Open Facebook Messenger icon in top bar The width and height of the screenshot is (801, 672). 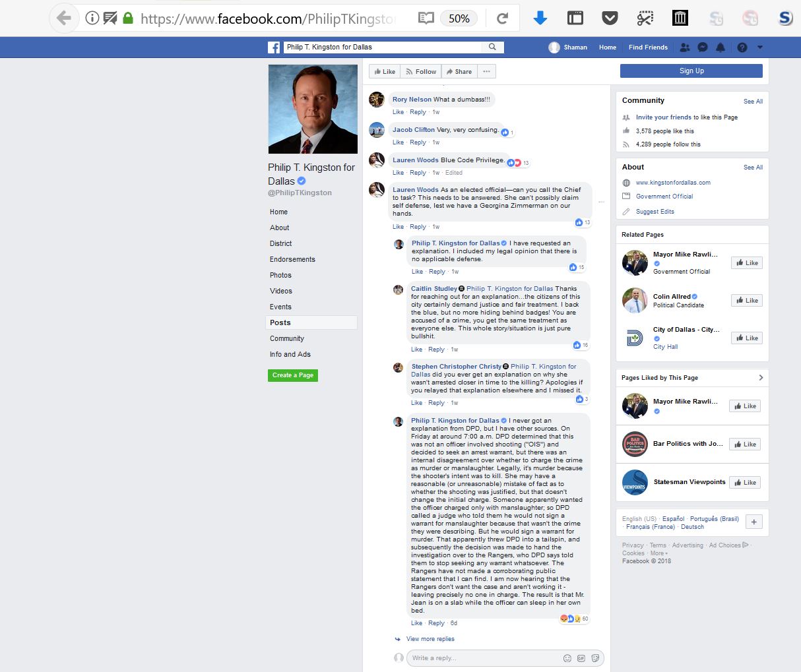pyautogui.click(x=703, y=47)
